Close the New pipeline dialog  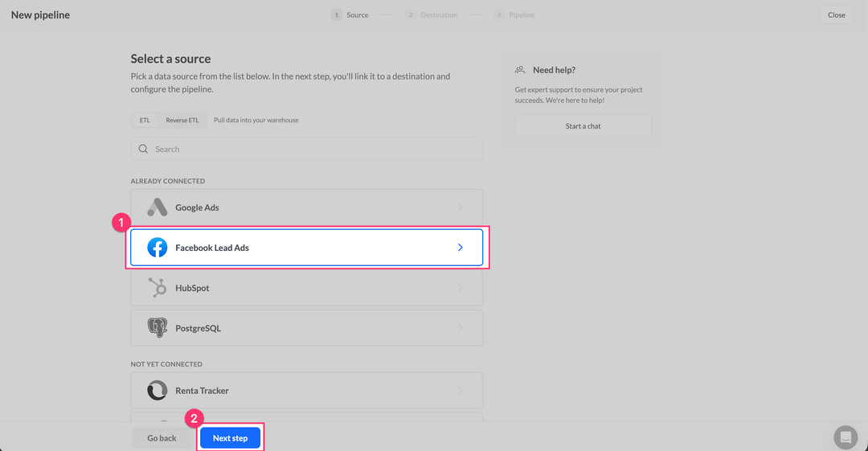click(837, 15)
